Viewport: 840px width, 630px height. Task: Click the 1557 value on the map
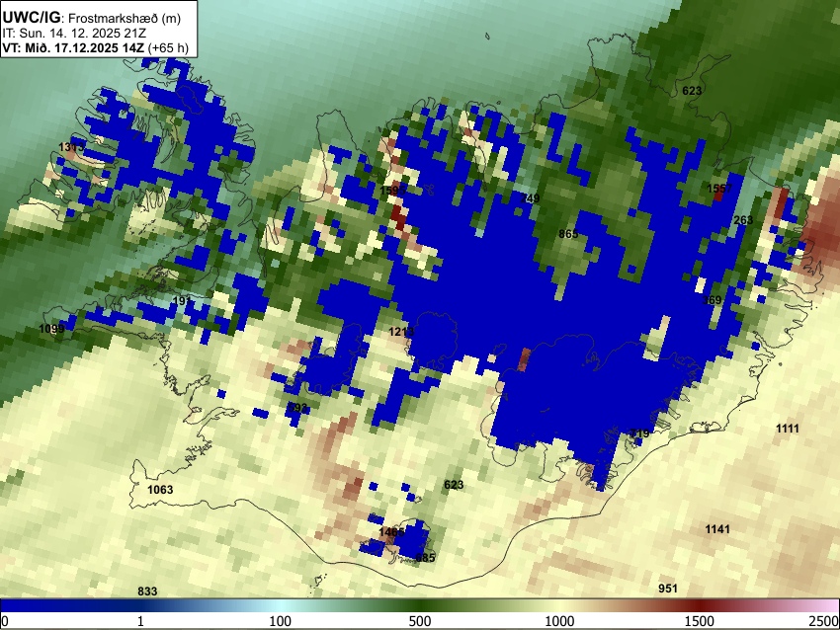pyautogui.click(x=718, y=189)
